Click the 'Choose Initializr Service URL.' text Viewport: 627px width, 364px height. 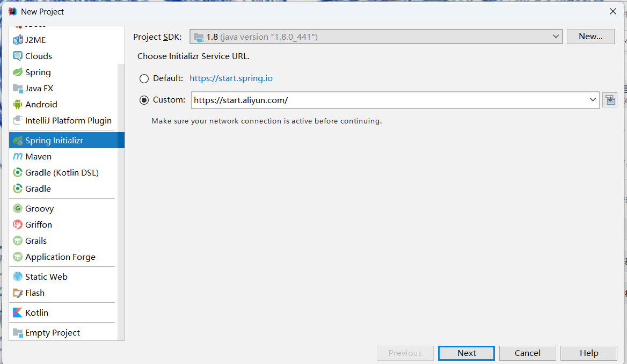194,56
